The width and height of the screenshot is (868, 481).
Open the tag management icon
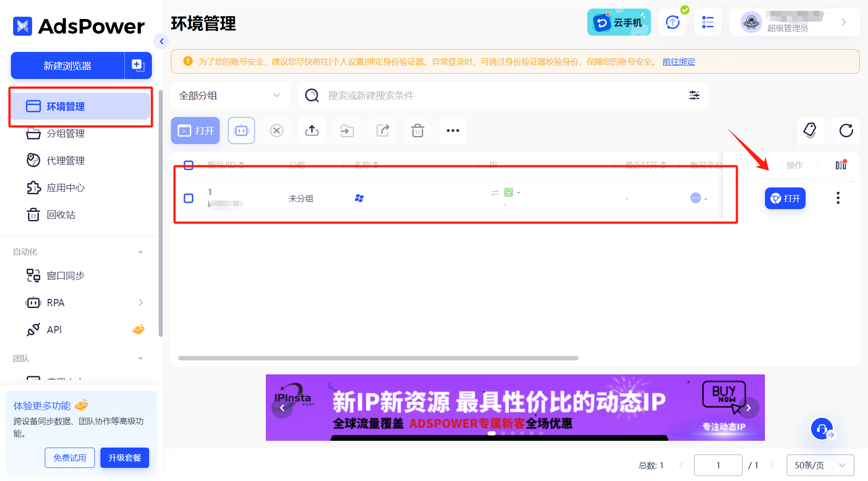[x=810, y=131]
